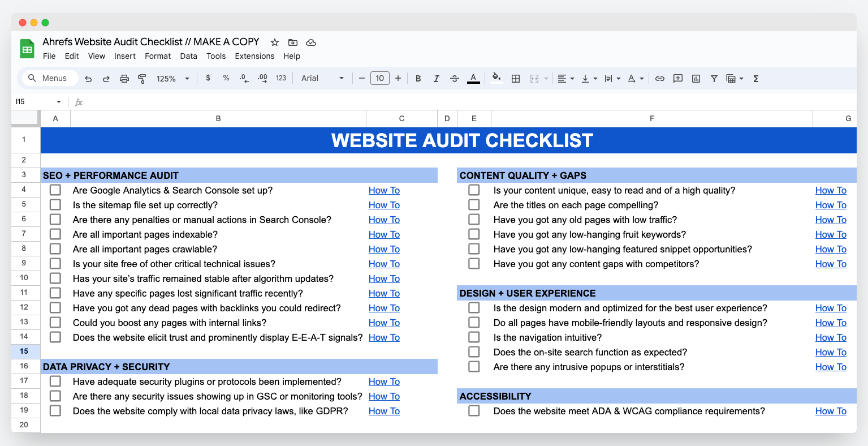Open the Print dialog icon

pos(124,78)
